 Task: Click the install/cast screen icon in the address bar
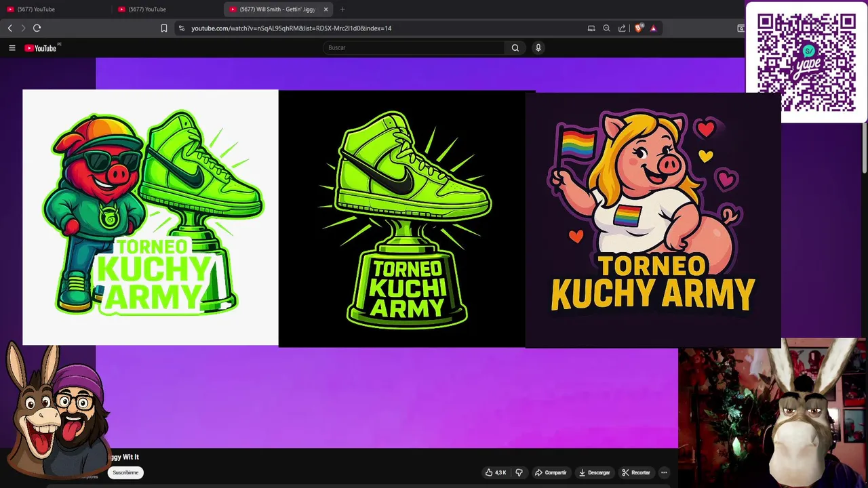tap(591, 28)
